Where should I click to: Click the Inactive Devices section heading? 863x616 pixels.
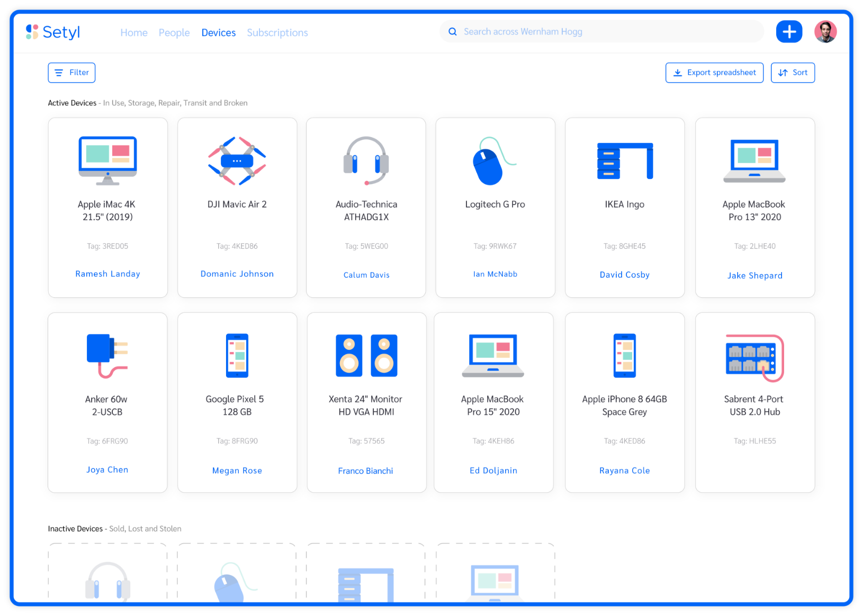75,529
